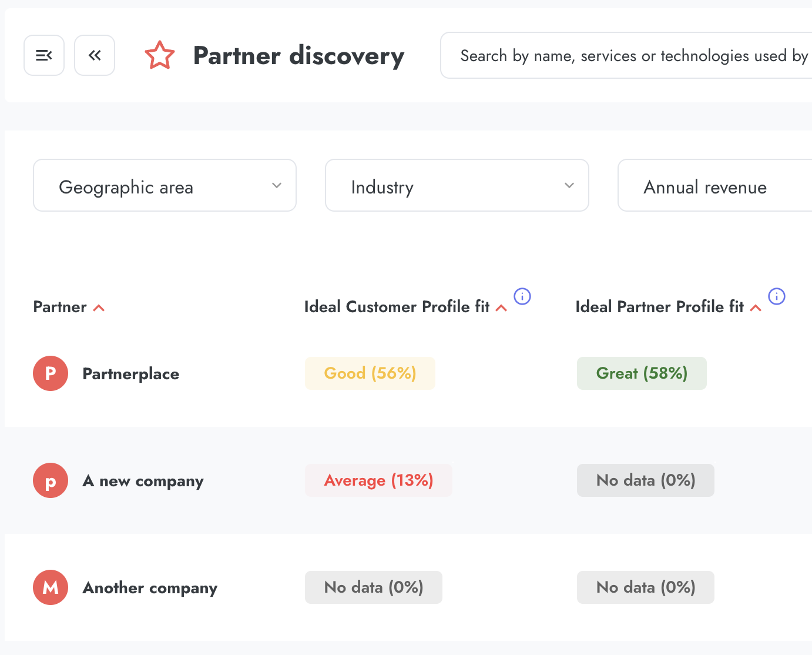Select the Partnerplace row

[130, 373]
